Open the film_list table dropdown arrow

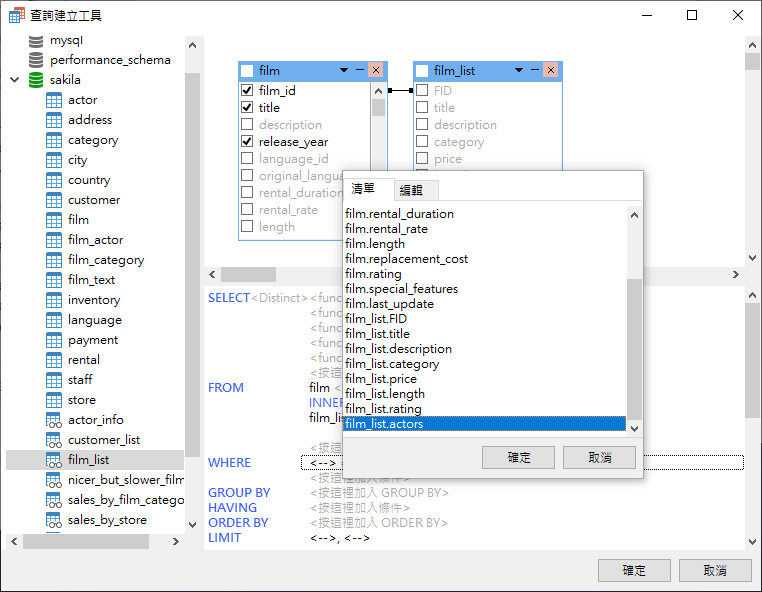519,70
